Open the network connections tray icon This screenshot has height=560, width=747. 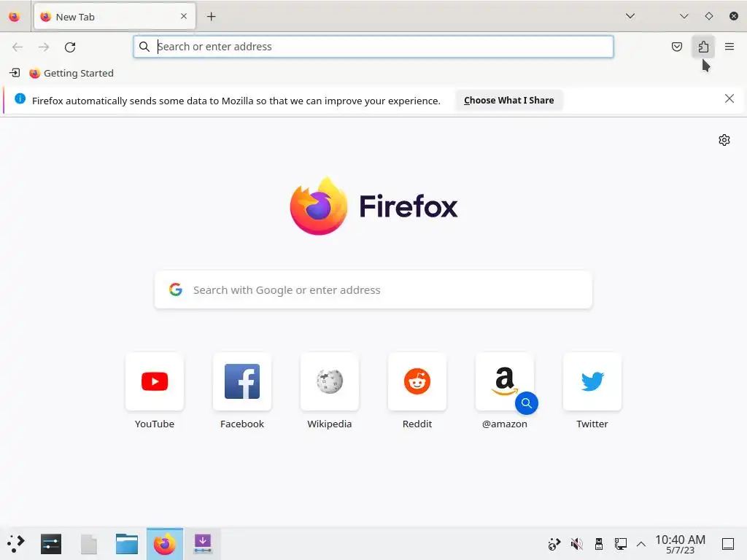pos(620,544)
